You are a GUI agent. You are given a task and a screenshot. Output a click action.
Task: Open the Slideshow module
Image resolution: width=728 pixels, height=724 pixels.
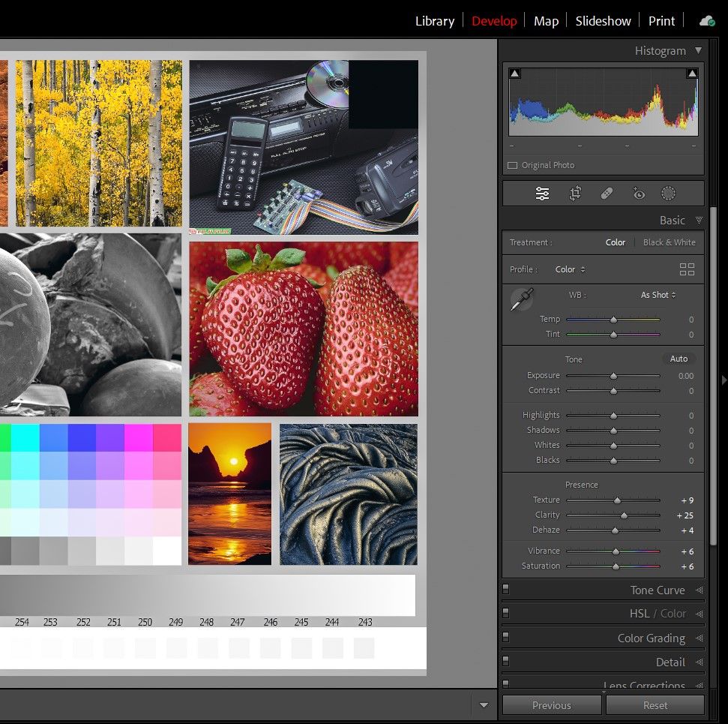click(x=603, y=21)
